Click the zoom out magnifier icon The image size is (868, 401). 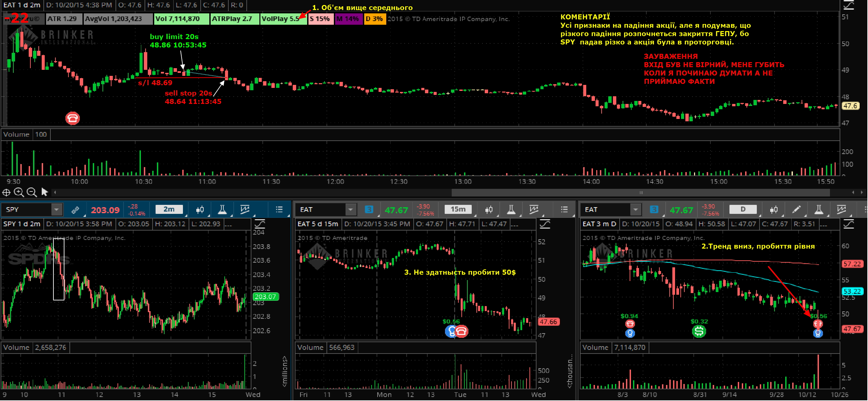[x=32, y=192]
